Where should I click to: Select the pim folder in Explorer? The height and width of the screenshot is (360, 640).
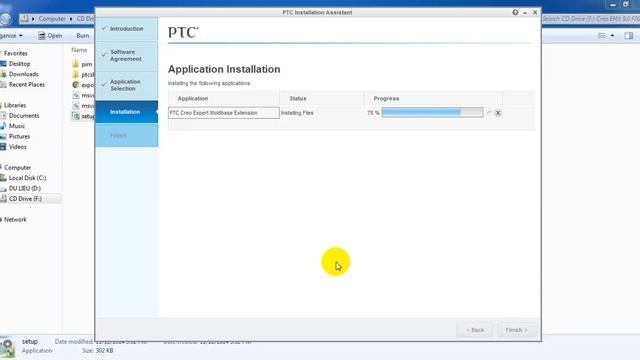tap(83, 64)
